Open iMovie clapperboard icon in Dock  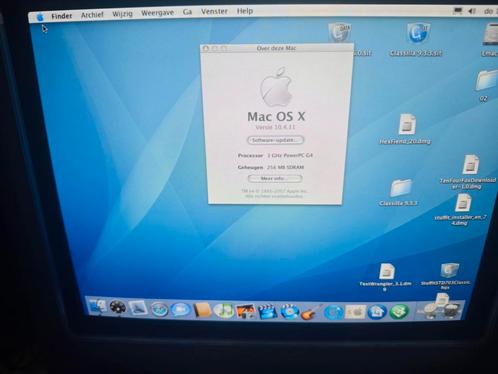coord(267,312)
